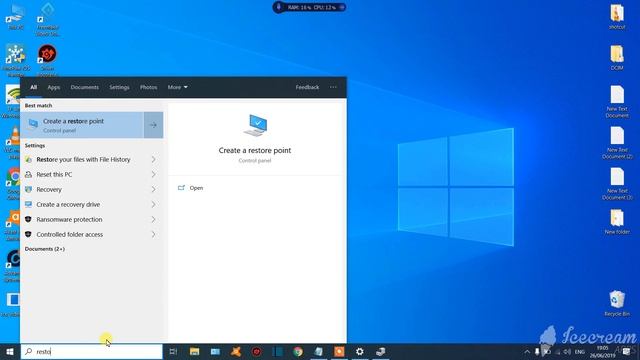Image resolution: width=640 pixels, height=360 pixels.
Task: Select the All search filter tab
Action: [x=33, y=87]
